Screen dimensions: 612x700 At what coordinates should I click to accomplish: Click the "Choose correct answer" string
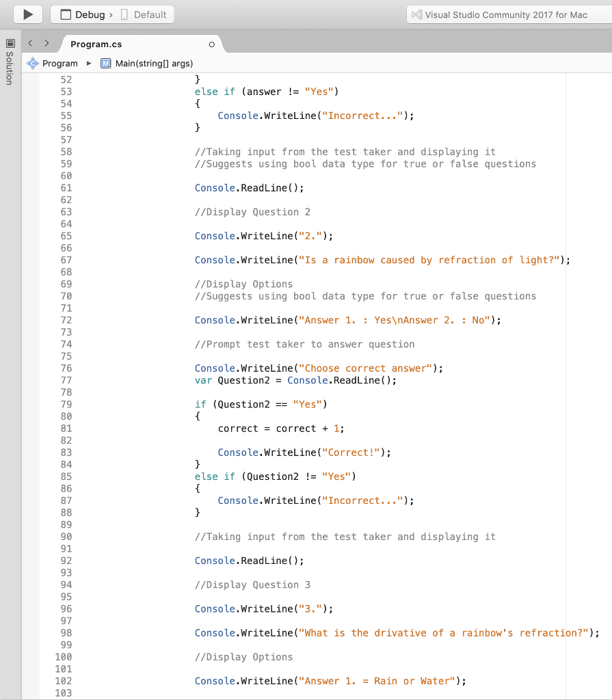coord(365,368)
